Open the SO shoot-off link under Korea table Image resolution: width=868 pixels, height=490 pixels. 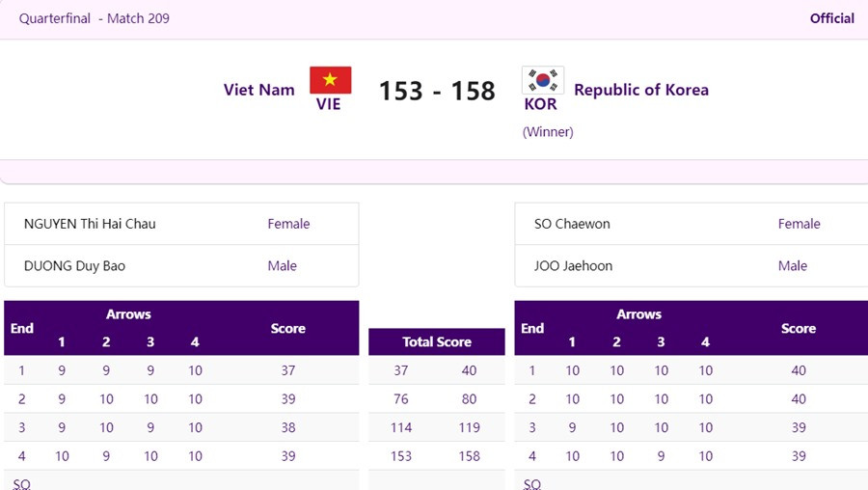pos(532,483)
